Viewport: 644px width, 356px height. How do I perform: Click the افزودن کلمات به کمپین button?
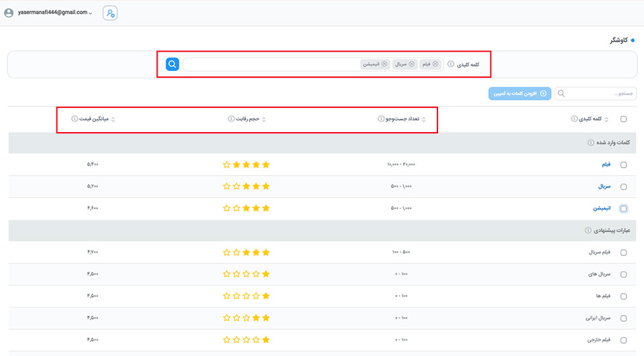tap(519, 94)
